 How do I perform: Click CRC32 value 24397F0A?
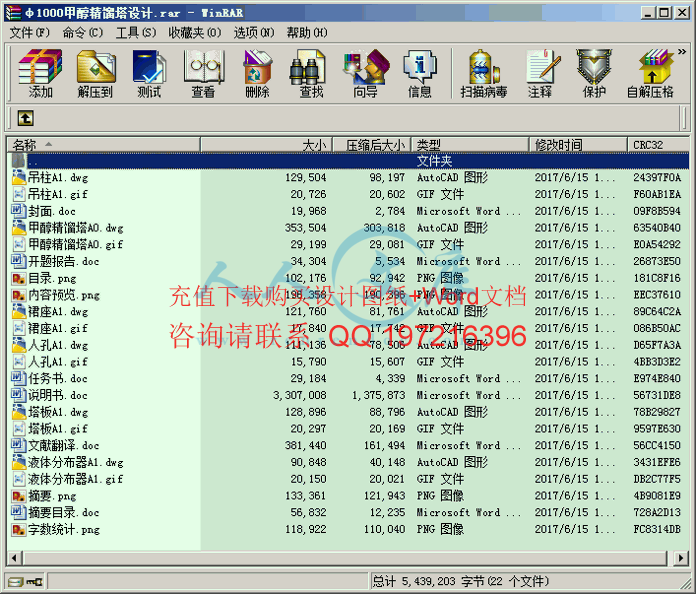pos(657,178)
